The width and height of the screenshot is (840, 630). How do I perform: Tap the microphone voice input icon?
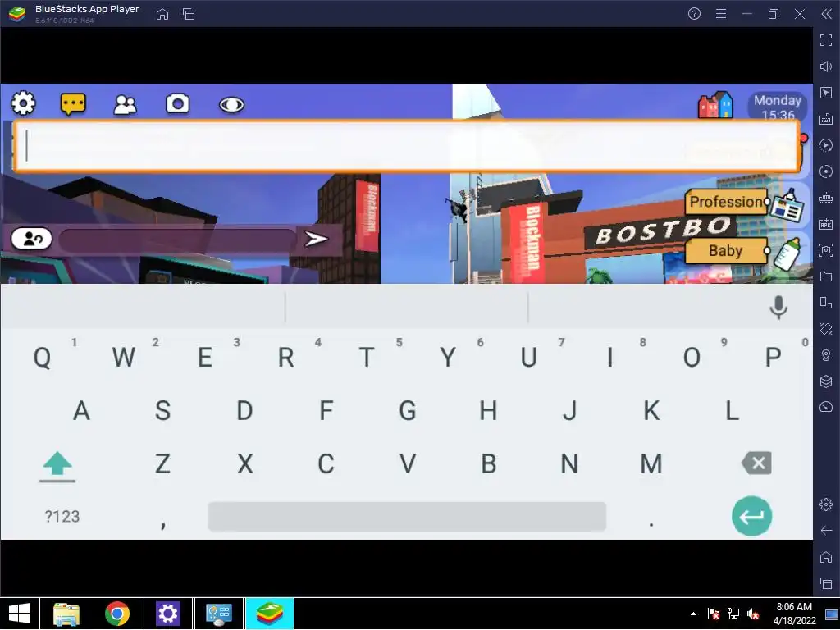tap(778, 307)
